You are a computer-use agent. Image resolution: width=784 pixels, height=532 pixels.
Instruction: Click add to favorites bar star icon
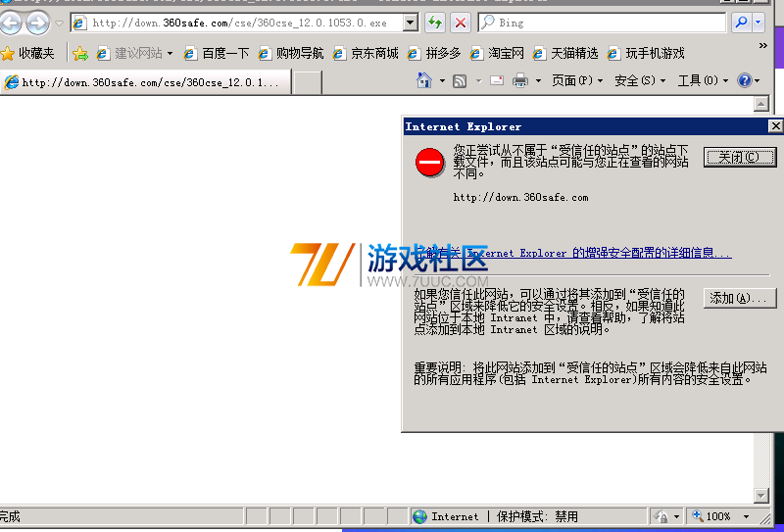point(80,54)
